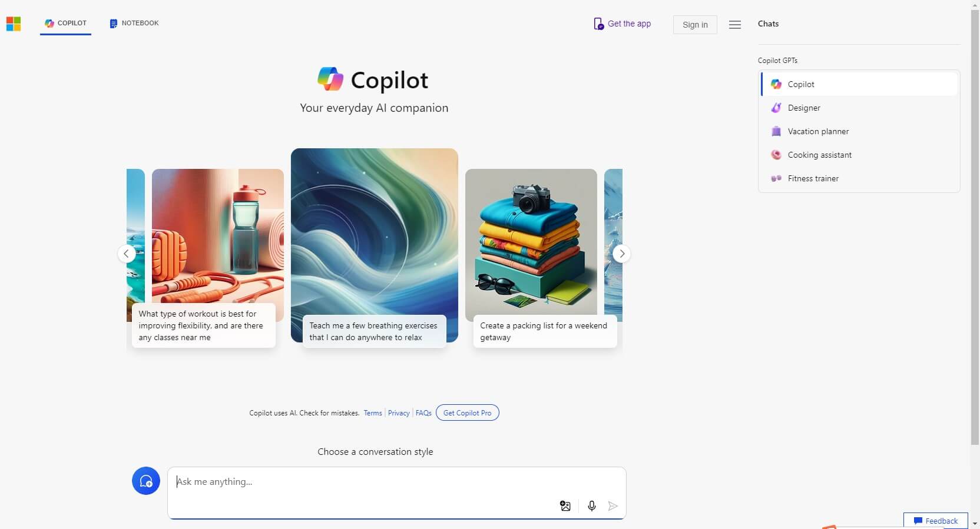This screenshot has height=529, width=980.
Task: Open the workout flexibility suggestion card
Action: (204, 325)
